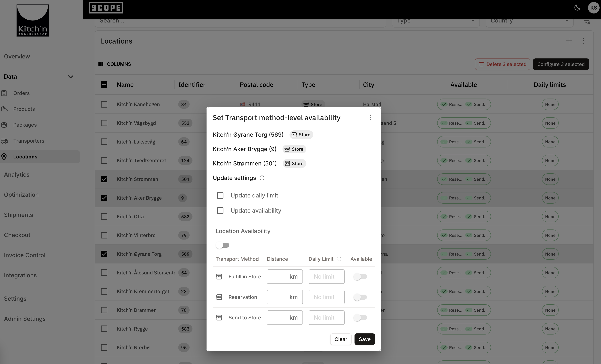Click the Products icon in sidebar
Image resolution: width=601 pixels, height=364 pixels.
click(4, 109)
